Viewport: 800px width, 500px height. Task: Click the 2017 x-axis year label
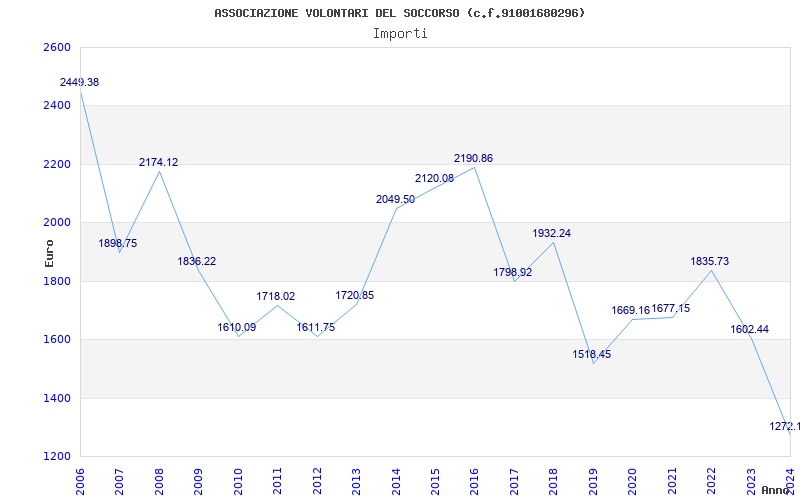point(514,482)
